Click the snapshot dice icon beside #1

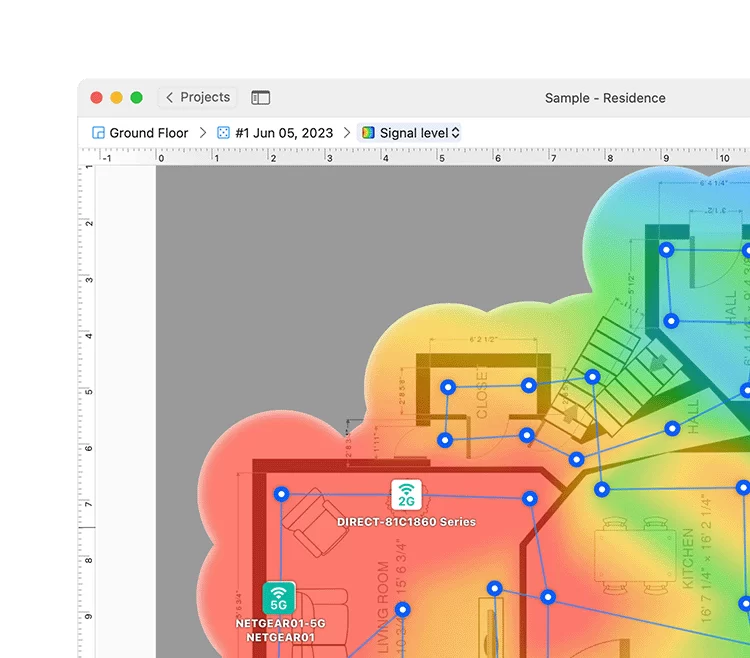coord(223,133)
